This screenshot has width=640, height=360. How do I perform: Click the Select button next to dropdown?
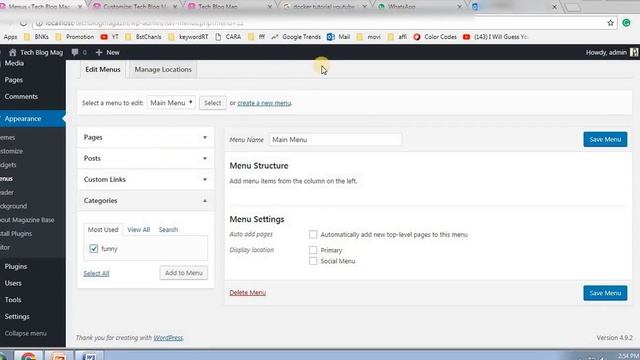[x=213, y=103]
